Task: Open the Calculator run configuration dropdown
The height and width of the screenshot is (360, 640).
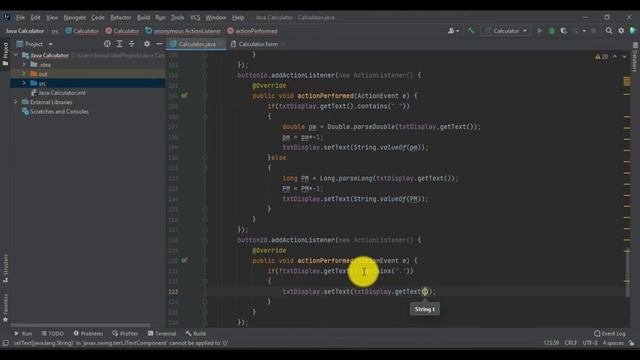Action: pyautogui.click(x=505, y=31)
